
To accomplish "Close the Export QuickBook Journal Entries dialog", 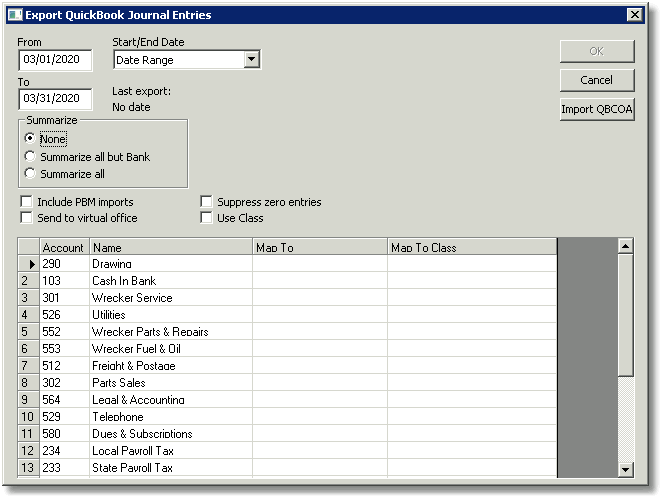I will [x=634, y=15].
